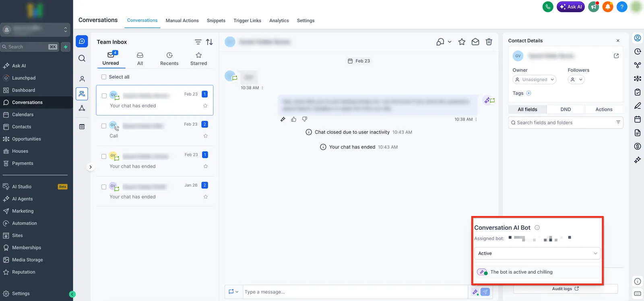Open AI Agents in the sidebar
The image size is (644, 301).
(x=23, y=199)
